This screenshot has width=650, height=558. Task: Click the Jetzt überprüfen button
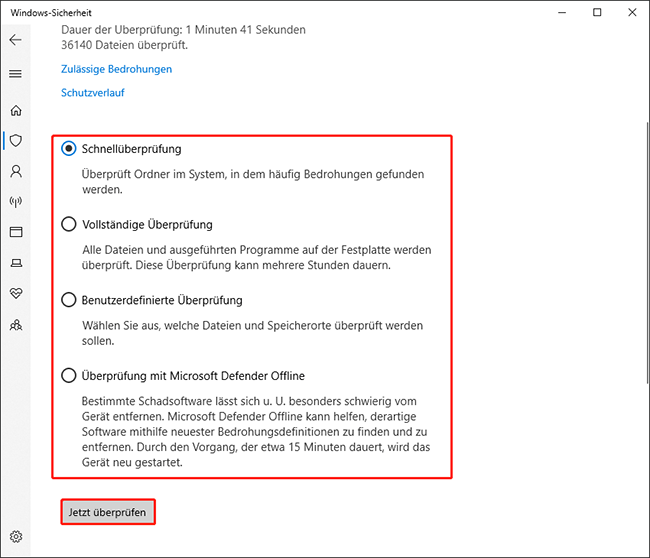click(107, 512)
